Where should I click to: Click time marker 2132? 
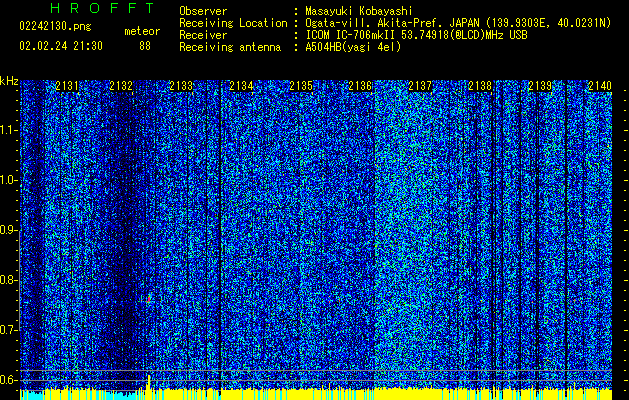coord(121,86)
